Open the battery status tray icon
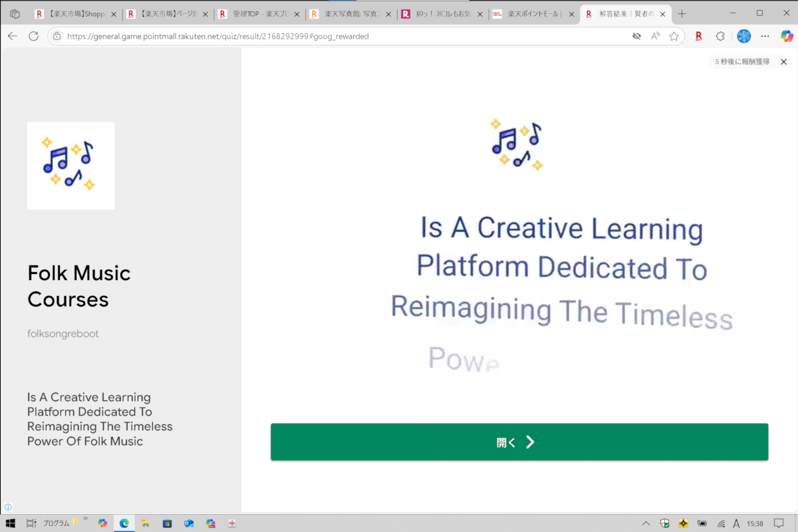This screenshot has height=532, width=798. point(702,523)
